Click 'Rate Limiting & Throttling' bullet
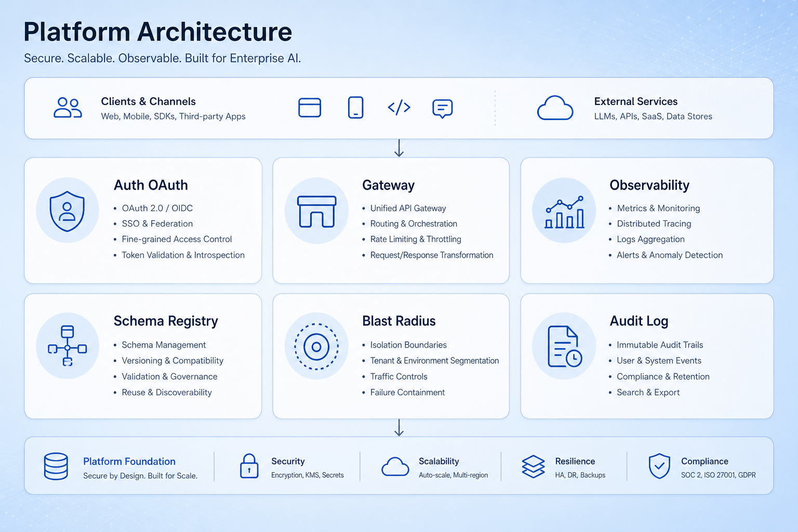798x532 pixels. click(416, 240)
